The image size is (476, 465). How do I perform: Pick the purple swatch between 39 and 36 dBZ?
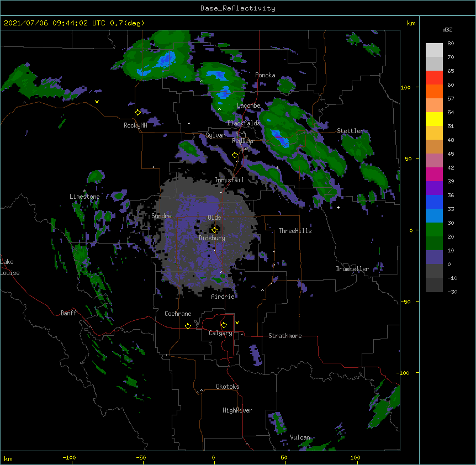434,188
